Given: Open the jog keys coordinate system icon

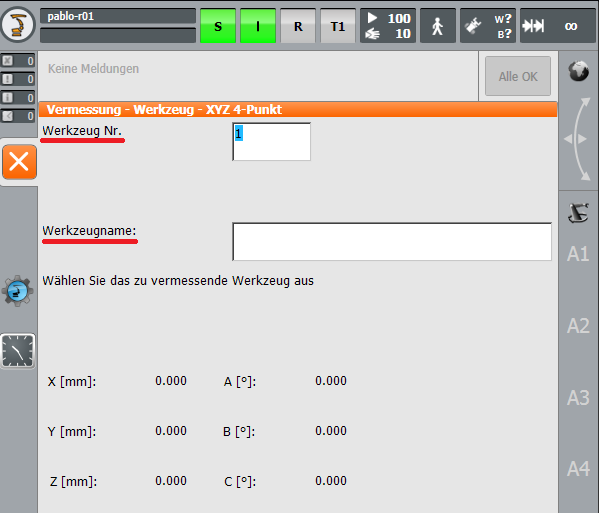Looking at the screenshot, I should (x=578, y=213).
